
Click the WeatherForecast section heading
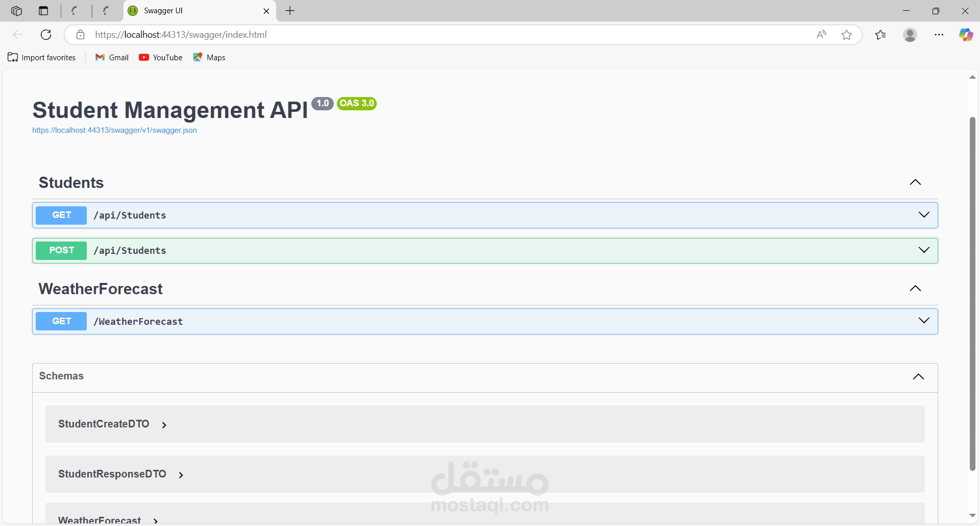[101, 289]
